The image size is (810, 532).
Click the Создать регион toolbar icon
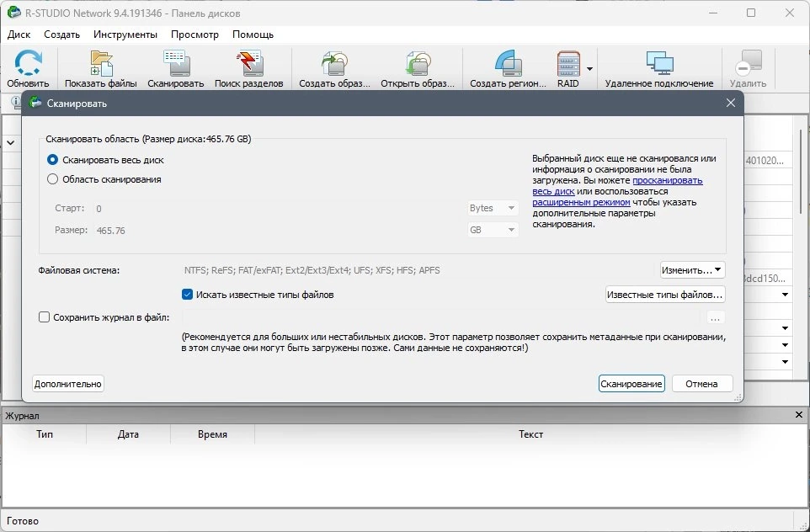point(508,68)
